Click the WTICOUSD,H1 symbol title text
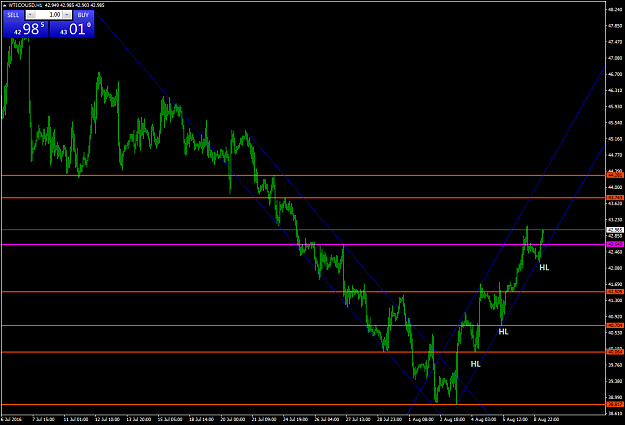Image resolution: width=625 pixels, height=425 pixels. coord(25,5)
